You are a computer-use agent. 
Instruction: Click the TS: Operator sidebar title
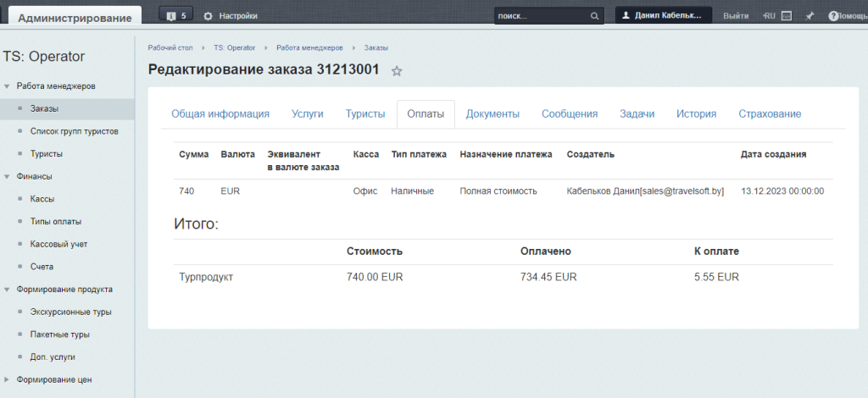(x=44, y=57)
